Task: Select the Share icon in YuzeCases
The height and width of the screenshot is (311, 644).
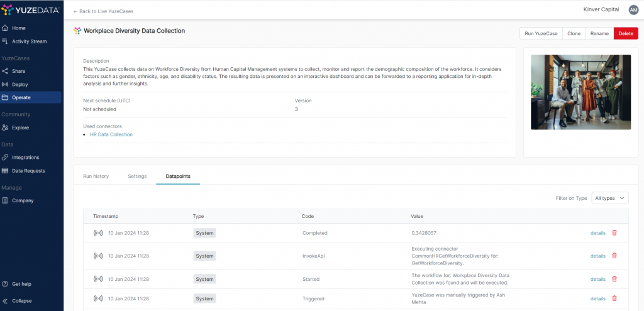Action: (x=5, y=71)
